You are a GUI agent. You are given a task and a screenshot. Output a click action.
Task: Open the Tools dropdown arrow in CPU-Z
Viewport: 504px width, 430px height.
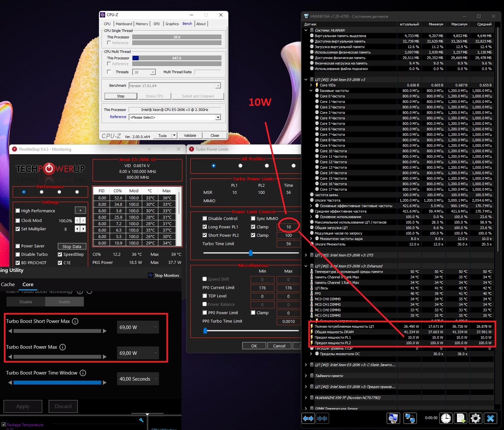tap(174, 135)
